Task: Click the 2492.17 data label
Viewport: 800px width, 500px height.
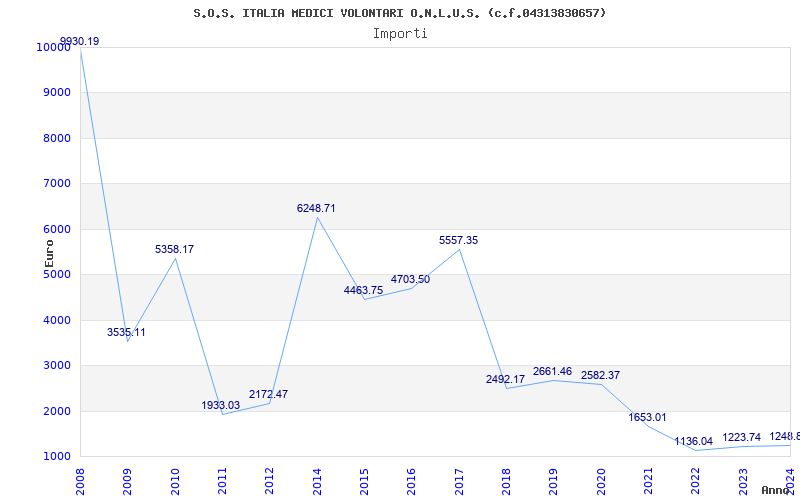Action: 506,379
